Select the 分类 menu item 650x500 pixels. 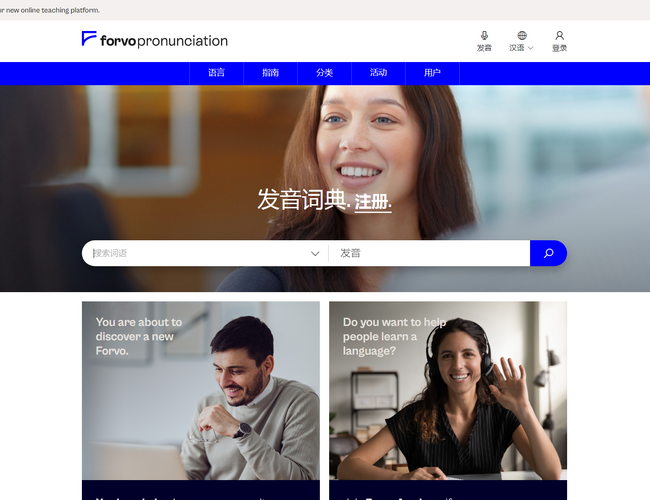324,73
